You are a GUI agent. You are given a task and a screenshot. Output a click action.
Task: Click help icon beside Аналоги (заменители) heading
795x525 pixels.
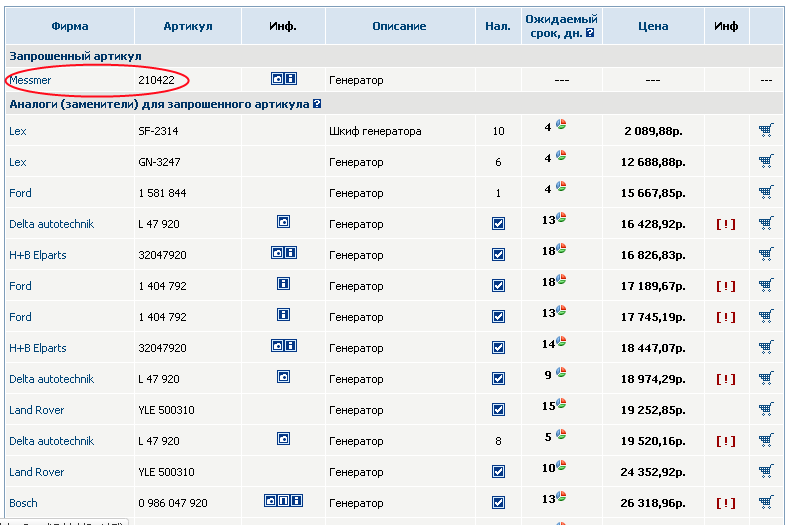pos(317,103)
